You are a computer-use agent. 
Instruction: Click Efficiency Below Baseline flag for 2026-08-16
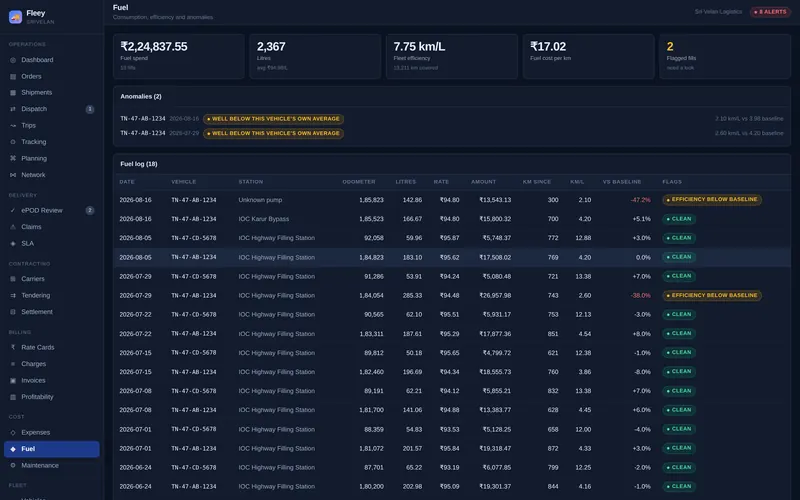712,199
